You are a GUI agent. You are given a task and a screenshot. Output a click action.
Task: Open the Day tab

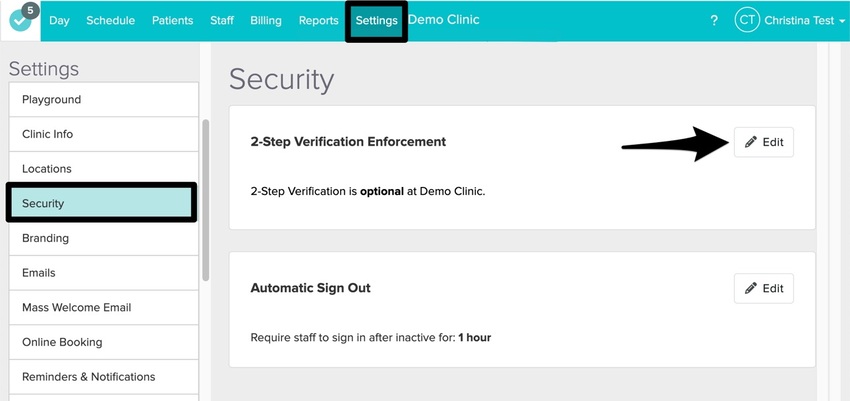[59, 20]
